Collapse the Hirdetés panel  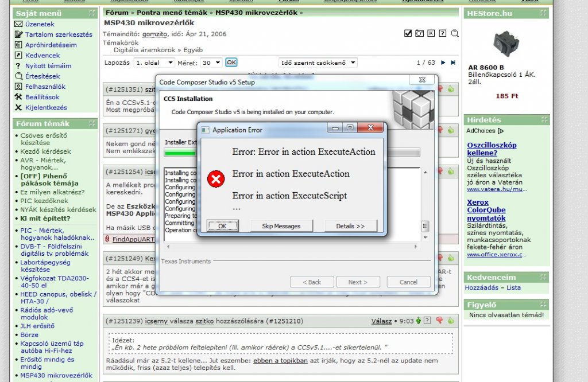tap(544, 120)
